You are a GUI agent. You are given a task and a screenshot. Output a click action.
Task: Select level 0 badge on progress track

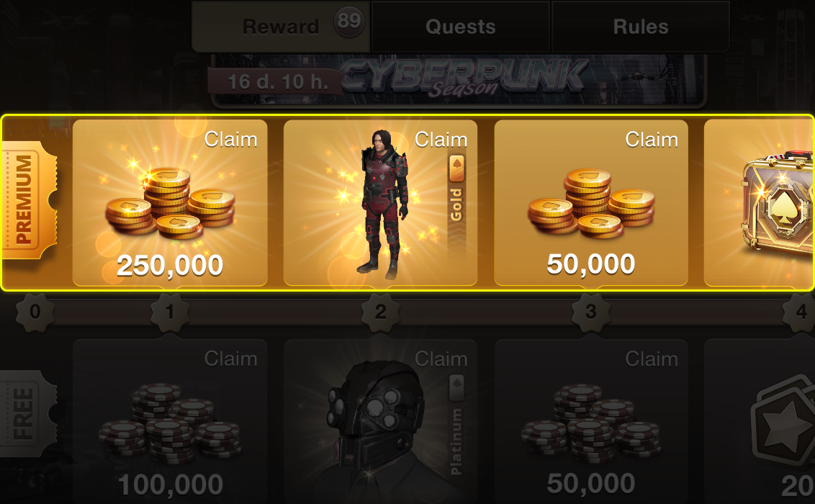coord(35,312)
